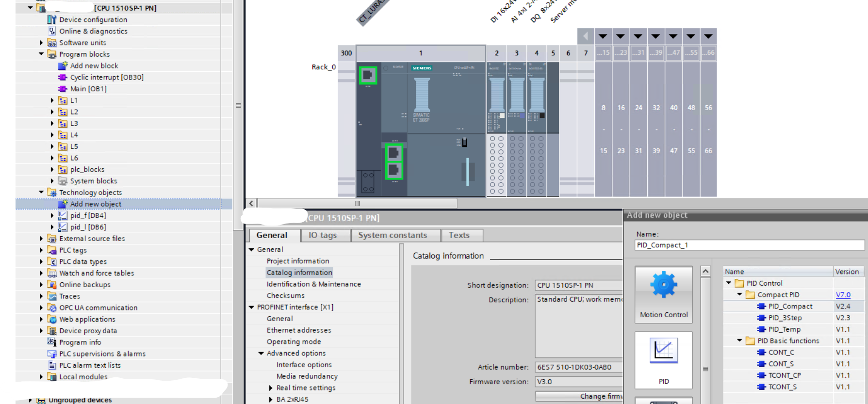Open the Main [OB1] block icon

(x=63, y=89)
